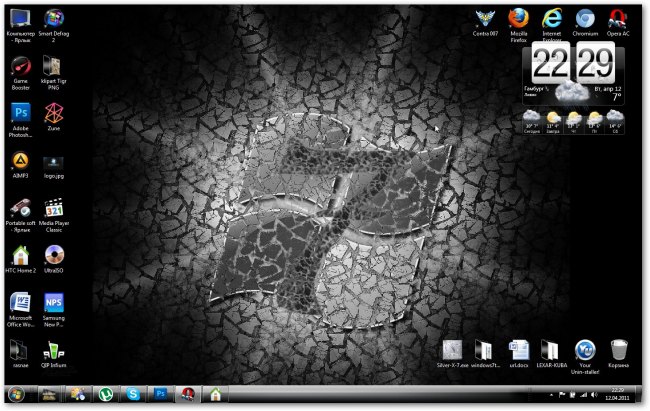Launch the Opera AC desktop shortcut
The image size is (650, 411).
[618, 19]
